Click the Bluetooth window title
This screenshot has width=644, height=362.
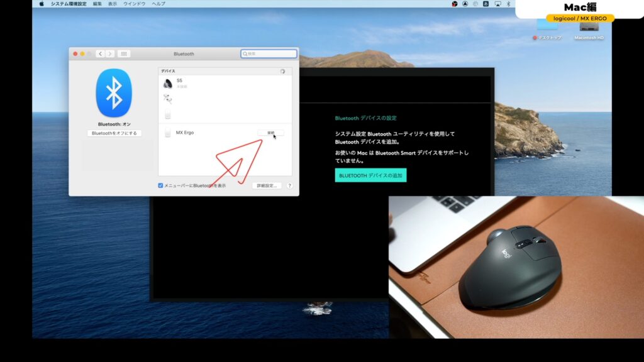click(x=184, y=54)
